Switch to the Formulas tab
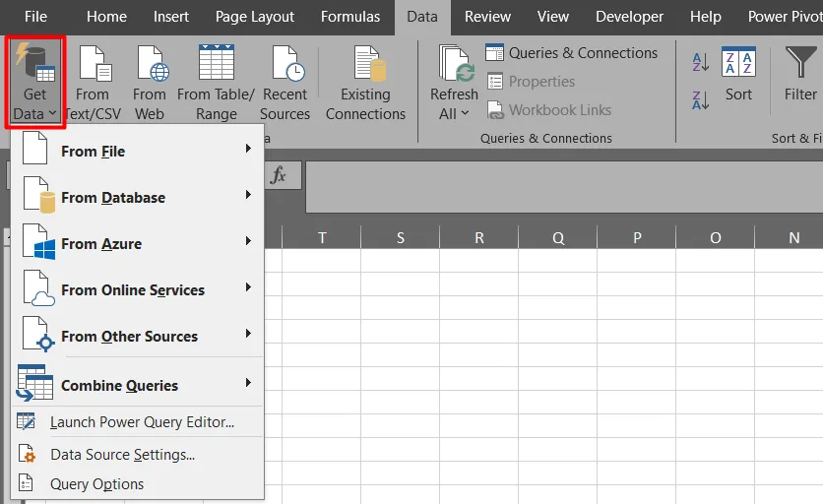Image resolution: width=823 pixels, height=504 pixels. 350,17
